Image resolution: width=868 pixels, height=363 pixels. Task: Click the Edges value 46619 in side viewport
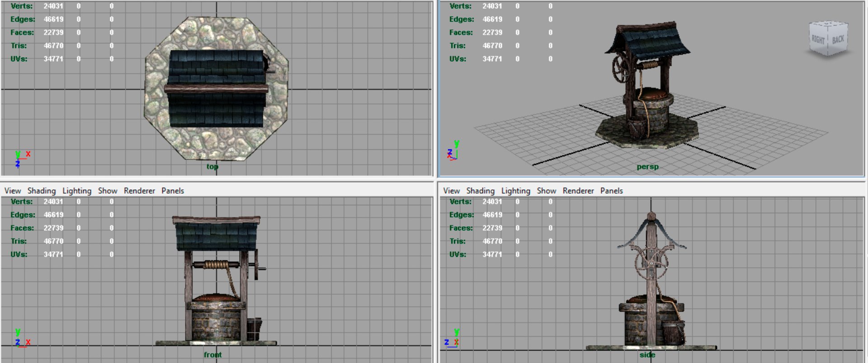pos(492,215)
